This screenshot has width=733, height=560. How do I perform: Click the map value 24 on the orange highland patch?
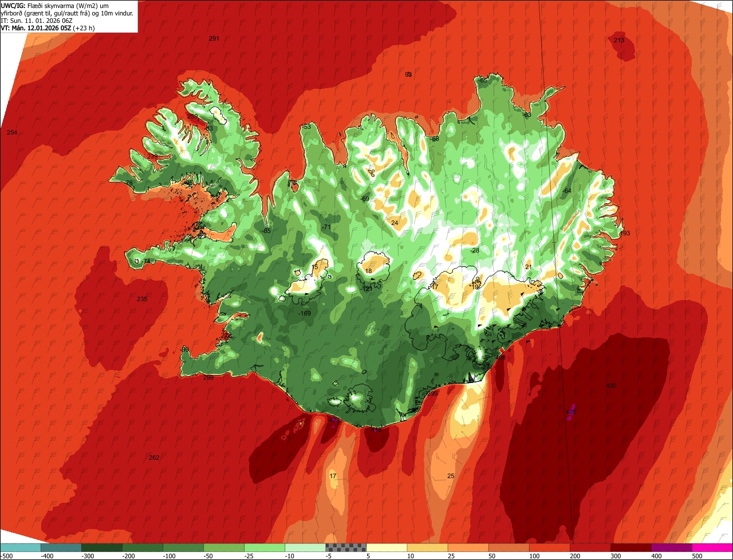point(395,223)
